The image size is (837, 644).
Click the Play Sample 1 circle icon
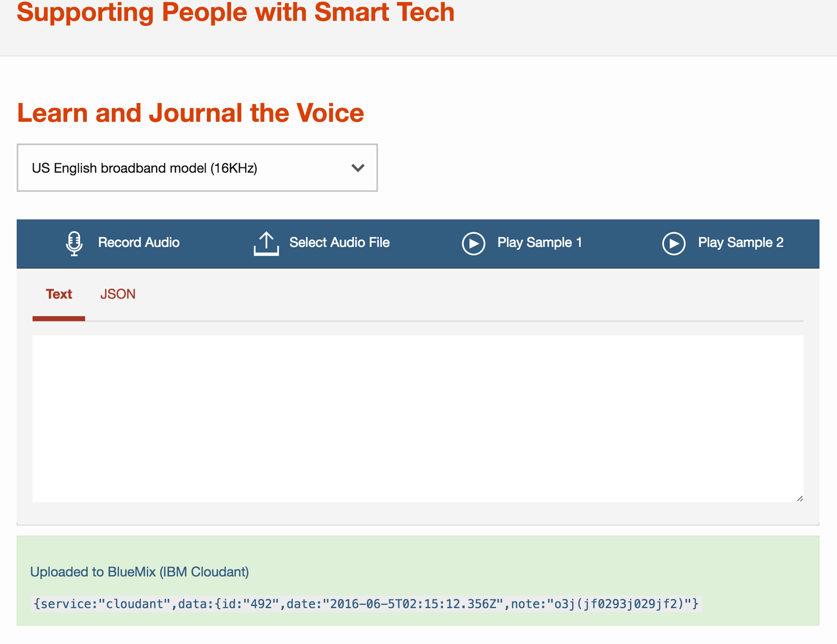[474, 244]
